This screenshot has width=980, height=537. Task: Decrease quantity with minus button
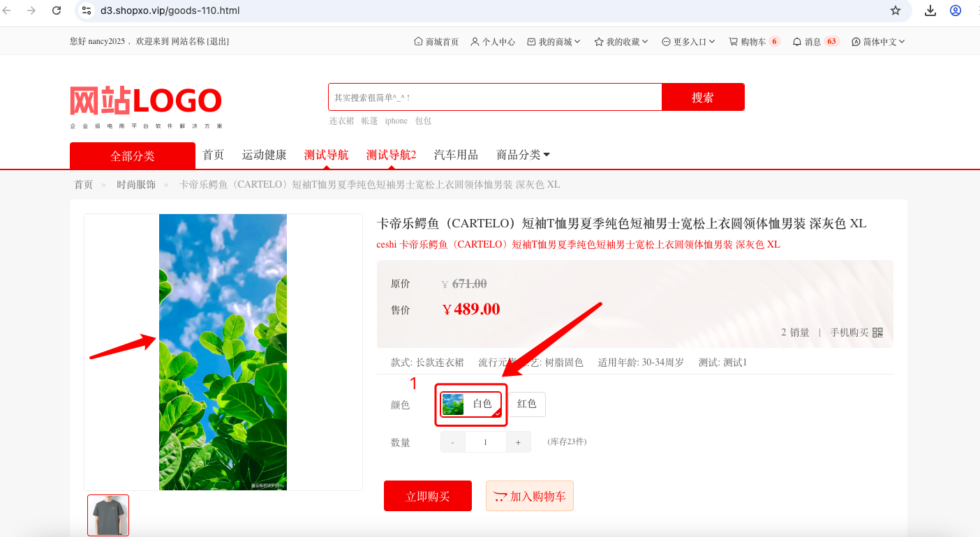[x=453, y=442]
